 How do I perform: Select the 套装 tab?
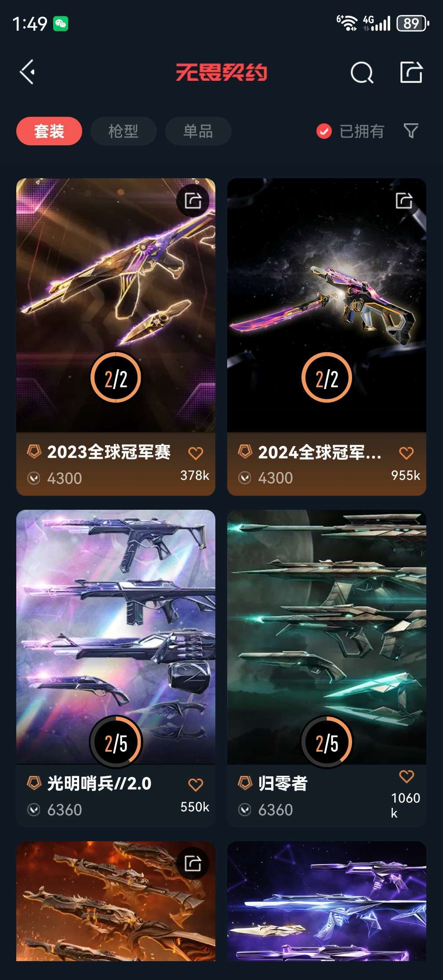(49, 131)
